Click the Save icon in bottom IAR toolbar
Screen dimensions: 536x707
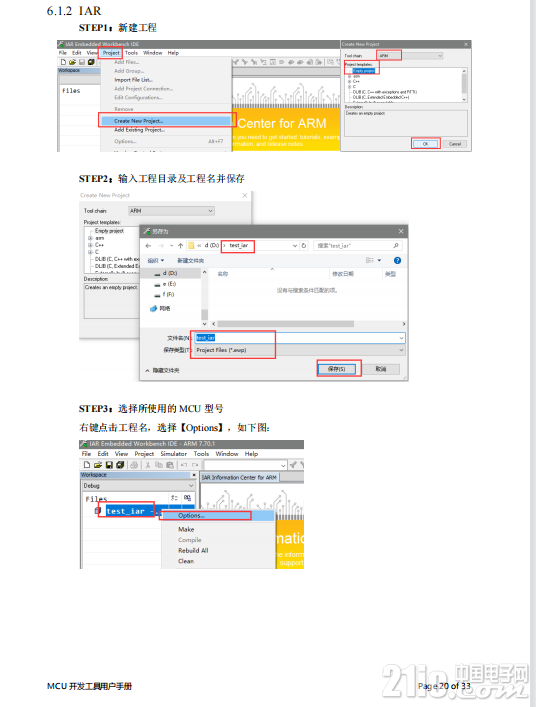coord(109,465)
